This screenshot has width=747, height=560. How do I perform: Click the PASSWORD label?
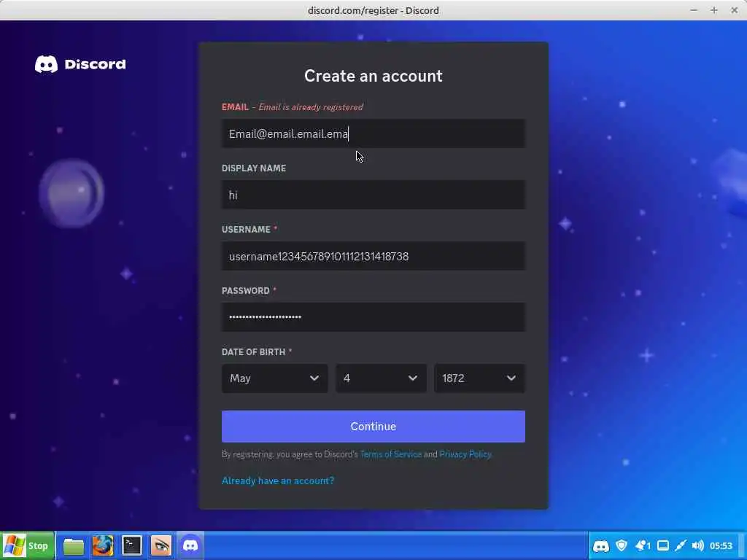pos(245,290)
